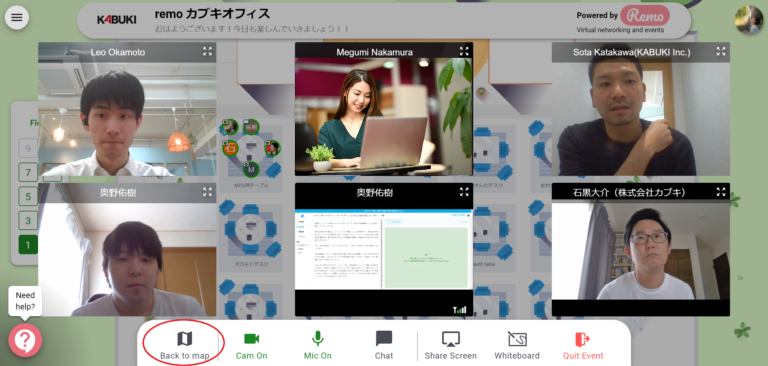Open the Need help question icon
The height and width of the screenshot is (366, 768).
coord(25,340)
